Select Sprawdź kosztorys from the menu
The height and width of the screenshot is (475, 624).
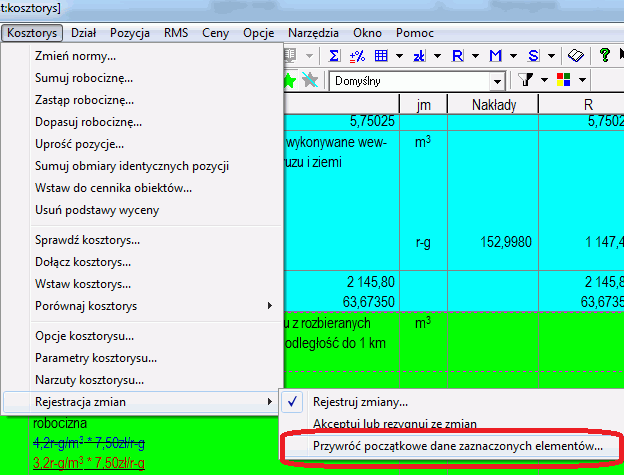pos(87,240)
